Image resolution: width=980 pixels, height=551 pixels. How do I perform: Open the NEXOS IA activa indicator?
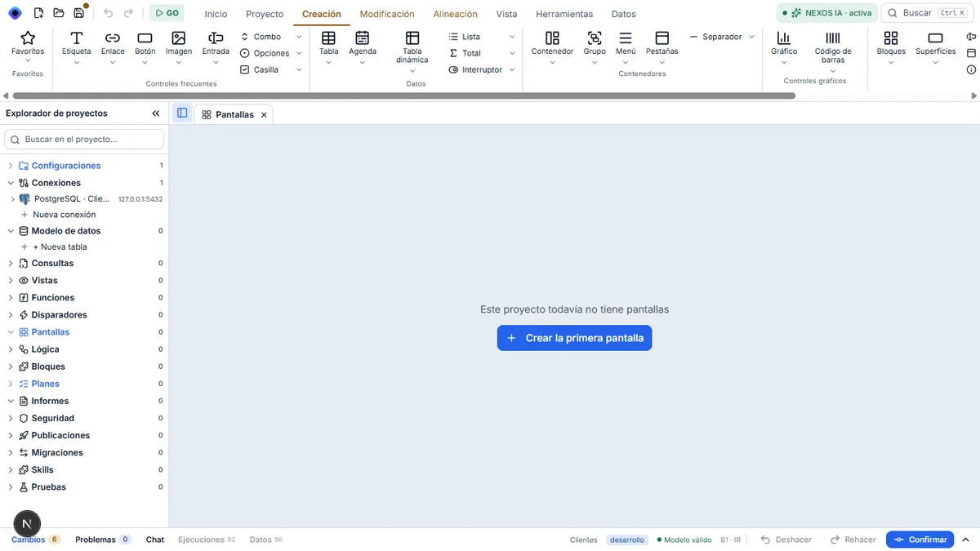826,13
